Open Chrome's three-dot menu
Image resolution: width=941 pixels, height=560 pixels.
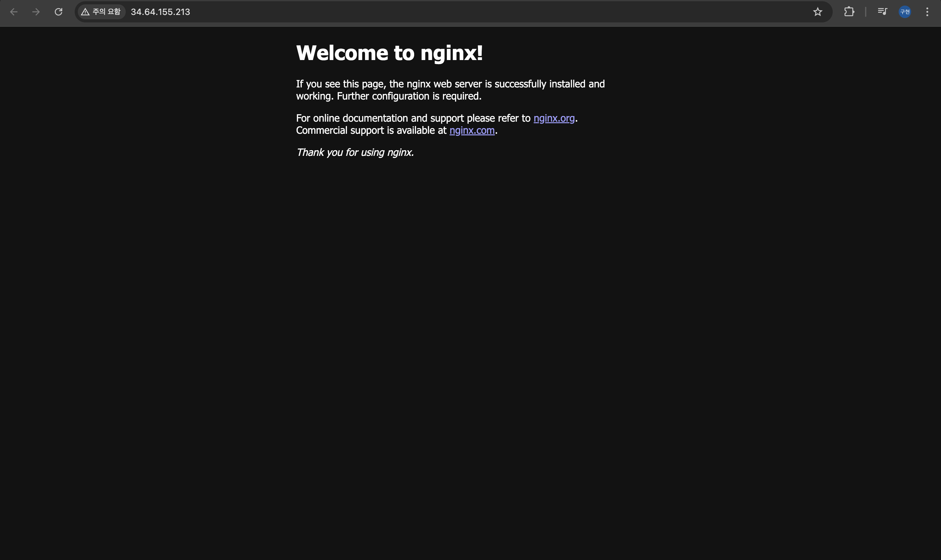(x=927, y=12)
